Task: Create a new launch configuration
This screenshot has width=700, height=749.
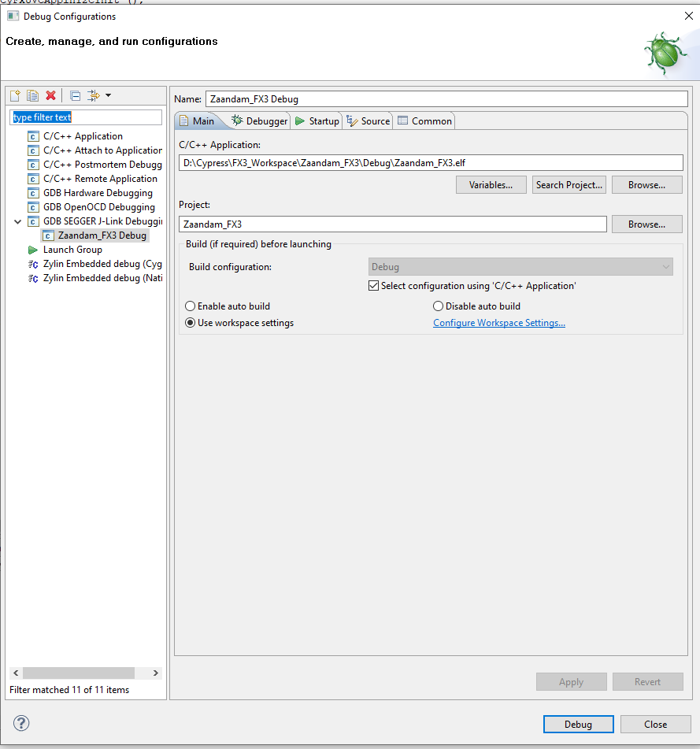Action: coord(14,95)
